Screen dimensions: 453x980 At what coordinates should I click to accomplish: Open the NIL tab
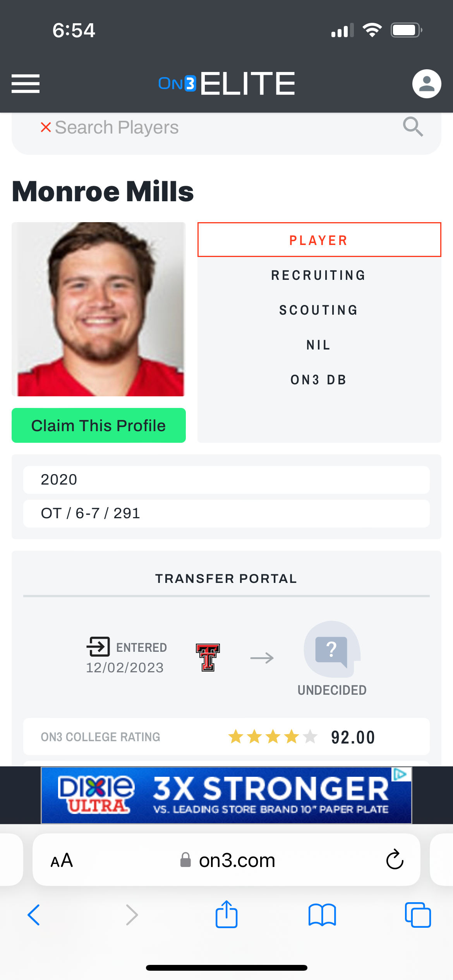pyautogui.click(x=319, y=345)
